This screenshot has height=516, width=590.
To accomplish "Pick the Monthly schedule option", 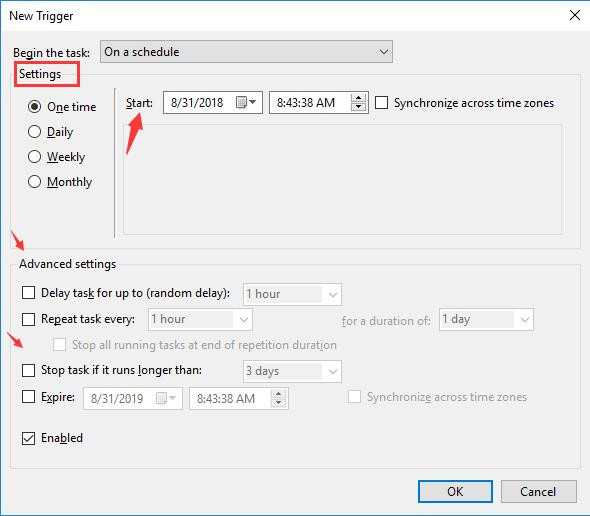I will (34, 182).
